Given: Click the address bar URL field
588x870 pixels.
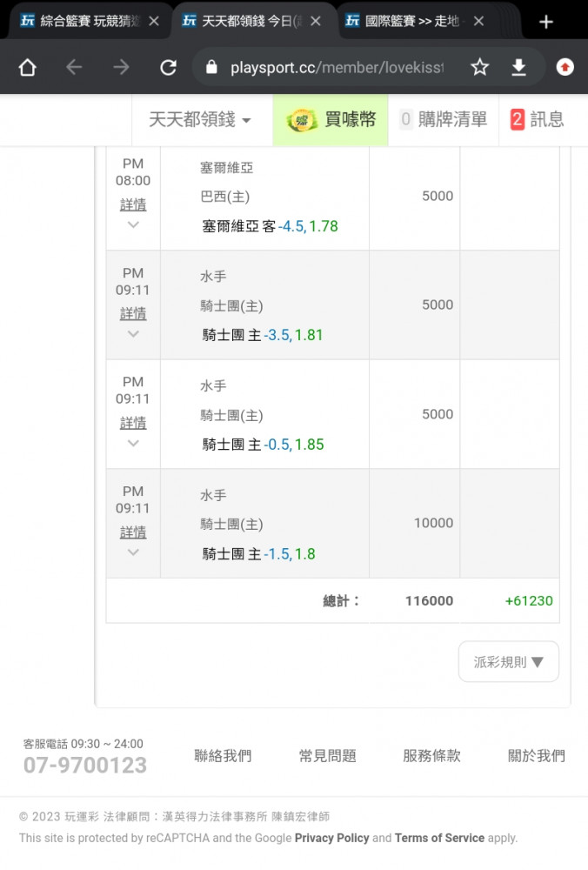Looking at the screenshot, I should tap(337, 68).
